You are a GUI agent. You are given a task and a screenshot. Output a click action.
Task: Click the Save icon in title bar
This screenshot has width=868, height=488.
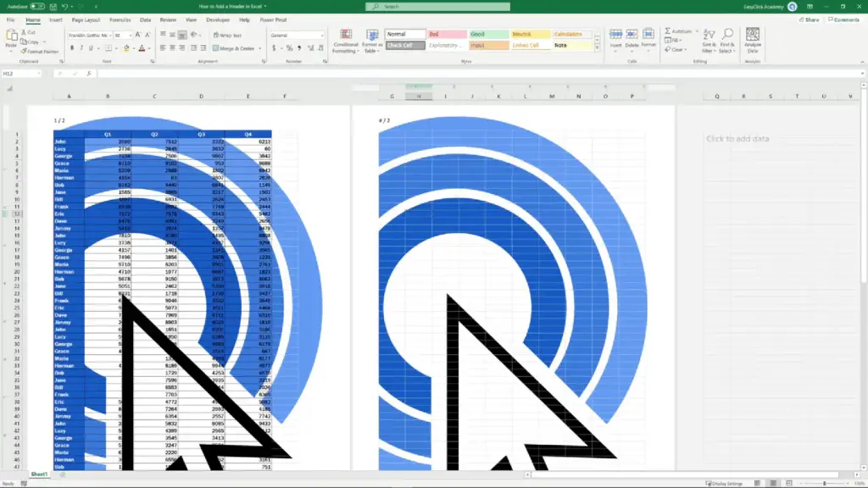[x=53, y=7]
